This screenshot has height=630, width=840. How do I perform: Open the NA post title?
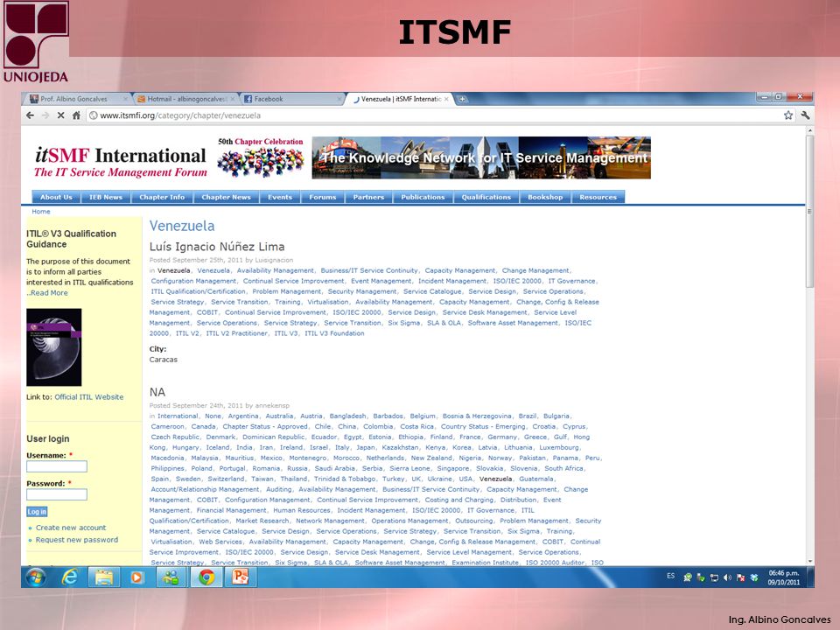(157, 392)
